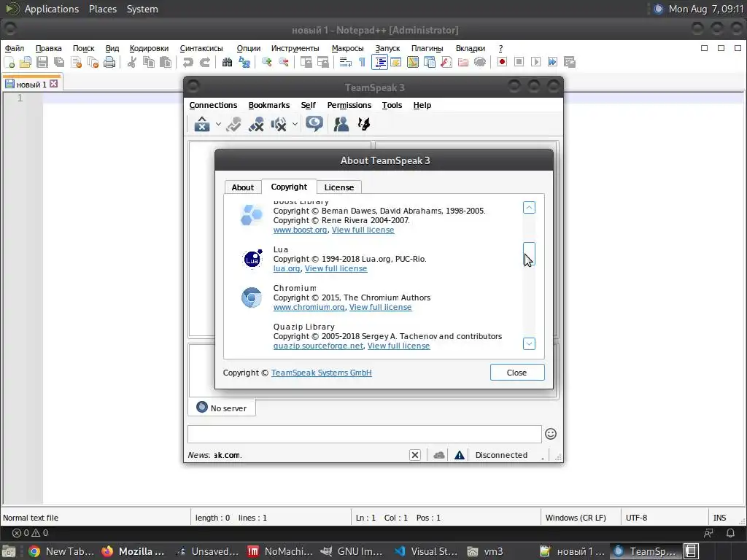
Task: Click the Redo arrow in Notepad++ toolbar
Action: 205,62
